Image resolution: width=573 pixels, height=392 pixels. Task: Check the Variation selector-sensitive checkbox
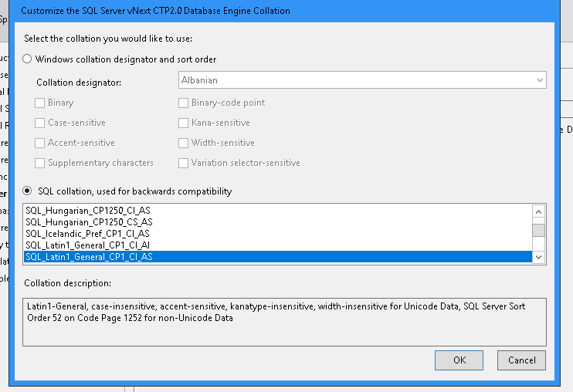coord(183,163)
